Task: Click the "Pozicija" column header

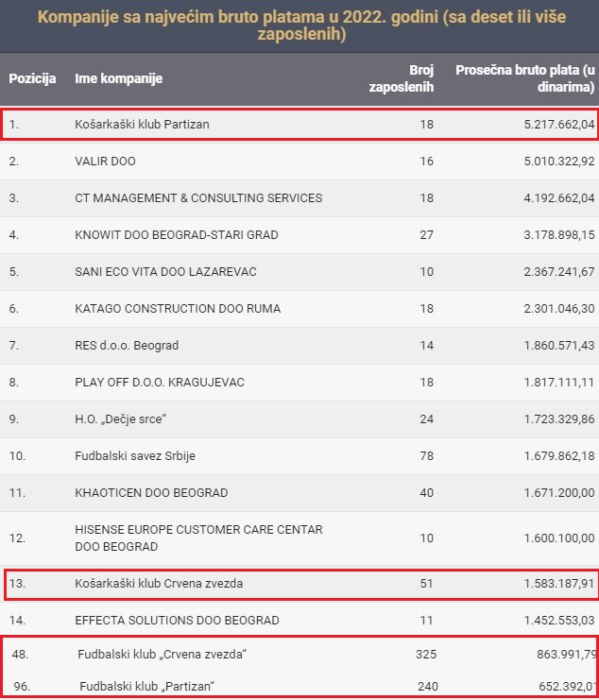Action: coord(33,78)
